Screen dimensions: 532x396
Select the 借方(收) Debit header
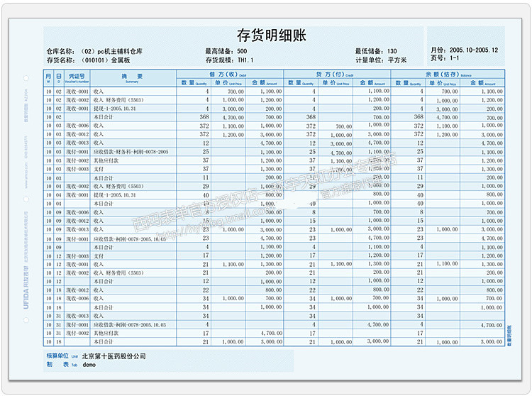[230, 75]
